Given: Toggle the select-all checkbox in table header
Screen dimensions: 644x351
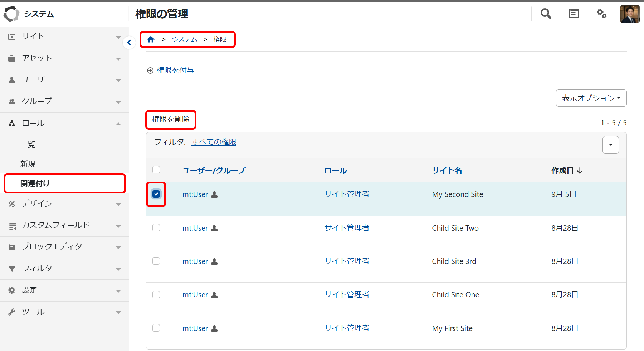Looking at the screenshot, I should coord(156,170).
